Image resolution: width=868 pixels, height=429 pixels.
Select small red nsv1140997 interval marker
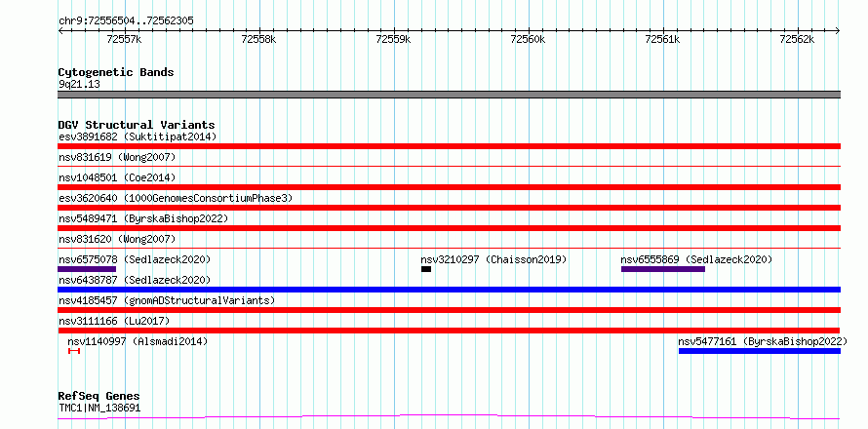click(x=74, y=351)
